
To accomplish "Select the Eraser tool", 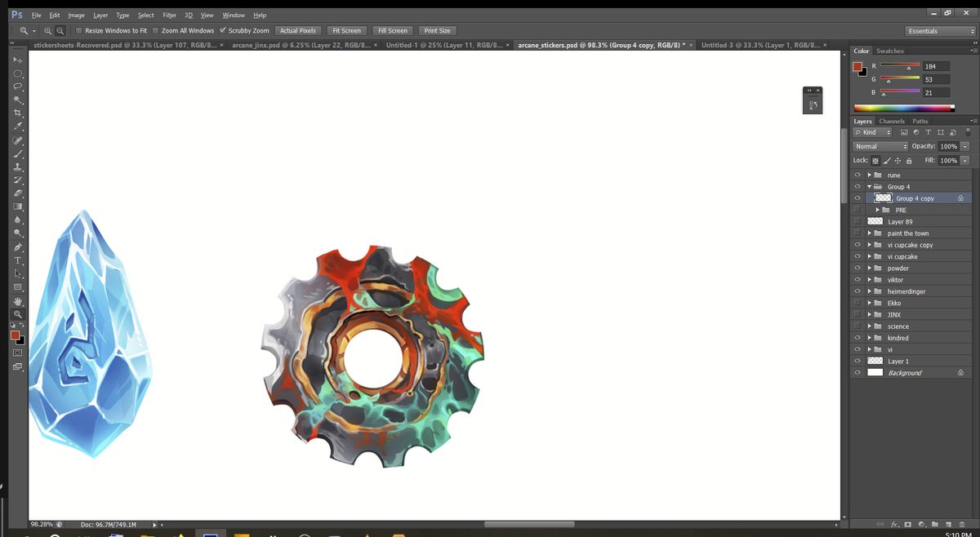I will [x=17, y=193].
